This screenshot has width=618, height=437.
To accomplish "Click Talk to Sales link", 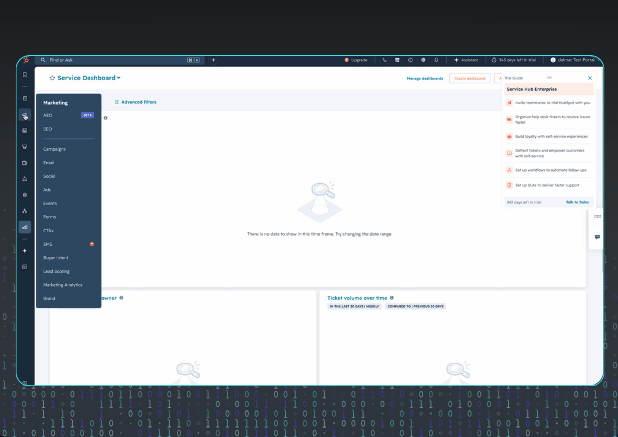I will point(577,202).
